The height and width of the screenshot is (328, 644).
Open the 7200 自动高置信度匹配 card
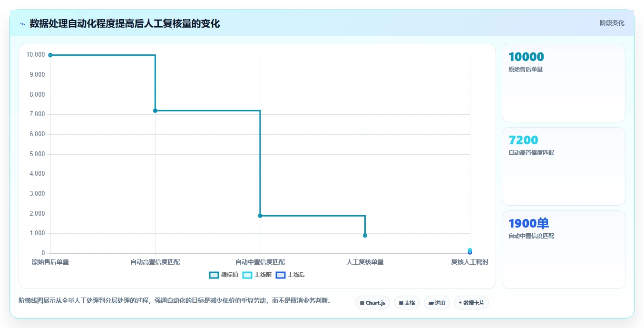pyautogui.click(x=563, y=166)
